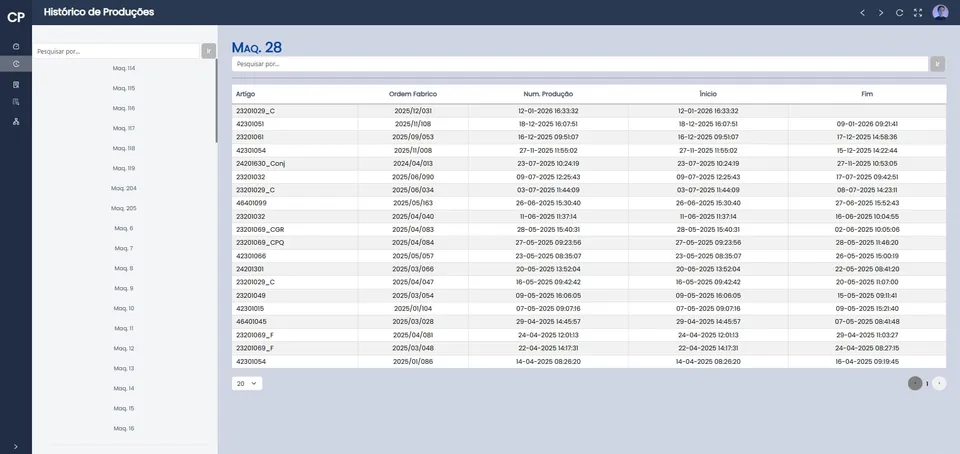This screenshot has height=454, width=960.
Task: Click article cell 23201049
Action: click(295, 295)
